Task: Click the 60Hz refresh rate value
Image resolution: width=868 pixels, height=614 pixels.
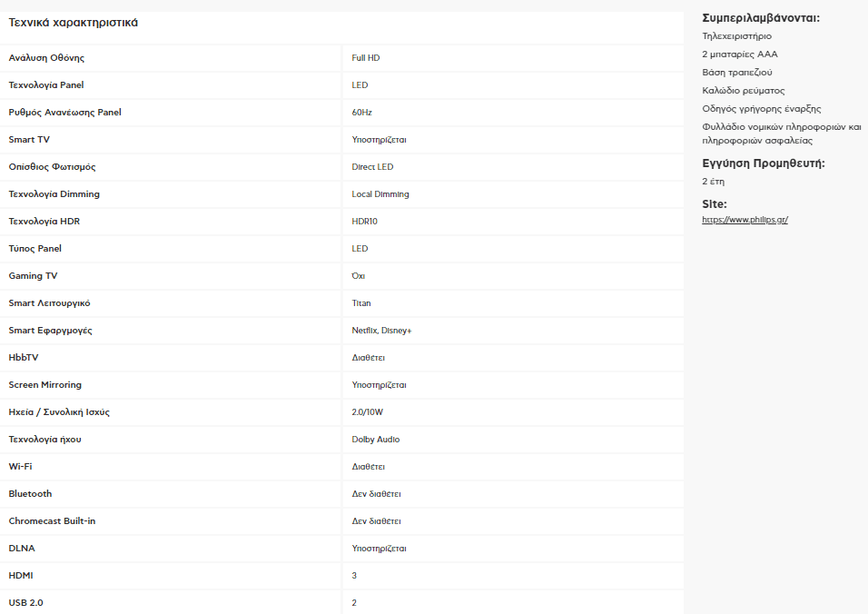Action: (361, 113)
